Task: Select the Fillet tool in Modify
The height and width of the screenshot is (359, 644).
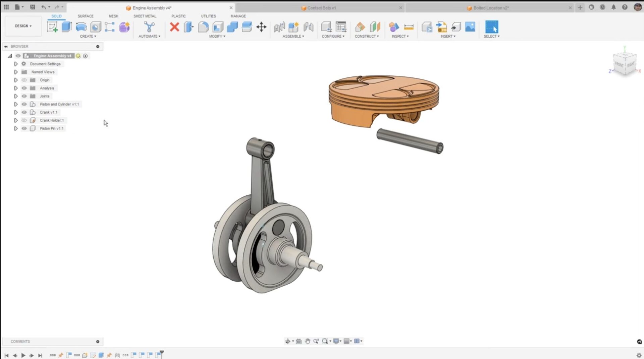Action: click(203, 27)
